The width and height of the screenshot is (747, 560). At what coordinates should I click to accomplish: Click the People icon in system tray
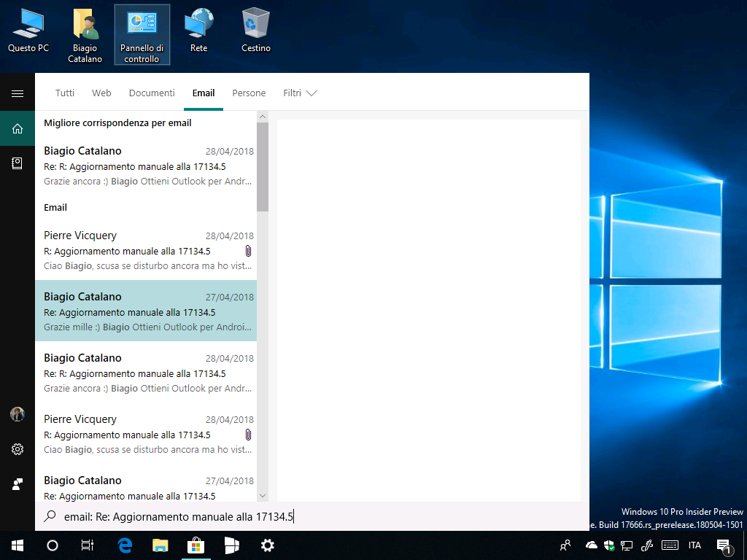tap(565, 545)
